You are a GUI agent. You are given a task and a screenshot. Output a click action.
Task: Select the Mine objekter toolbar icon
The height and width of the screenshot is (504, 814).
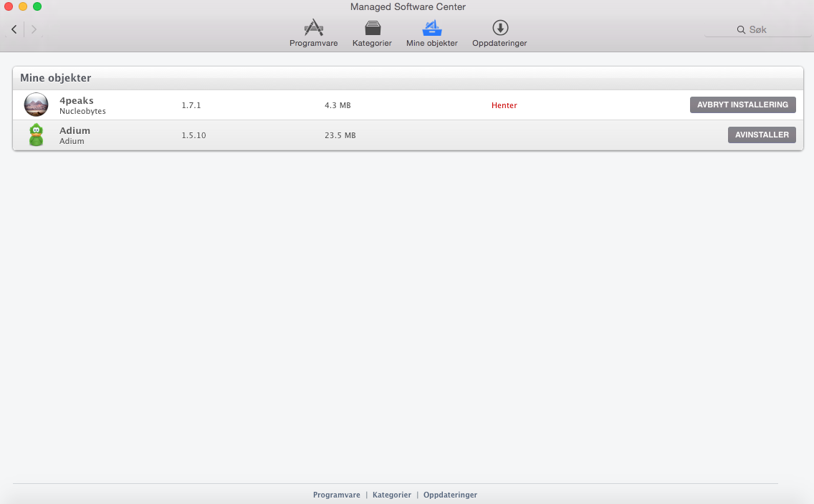click(431, 29)
